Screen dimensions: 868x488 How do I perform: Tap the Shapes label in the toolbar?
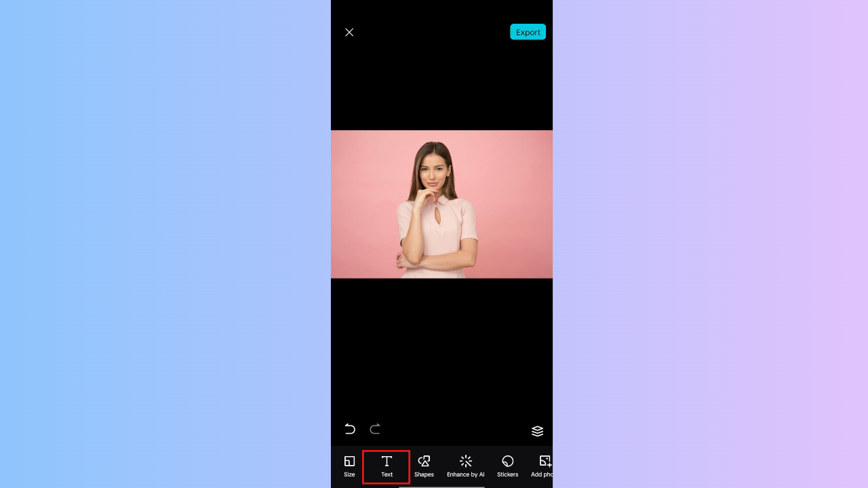424,474
